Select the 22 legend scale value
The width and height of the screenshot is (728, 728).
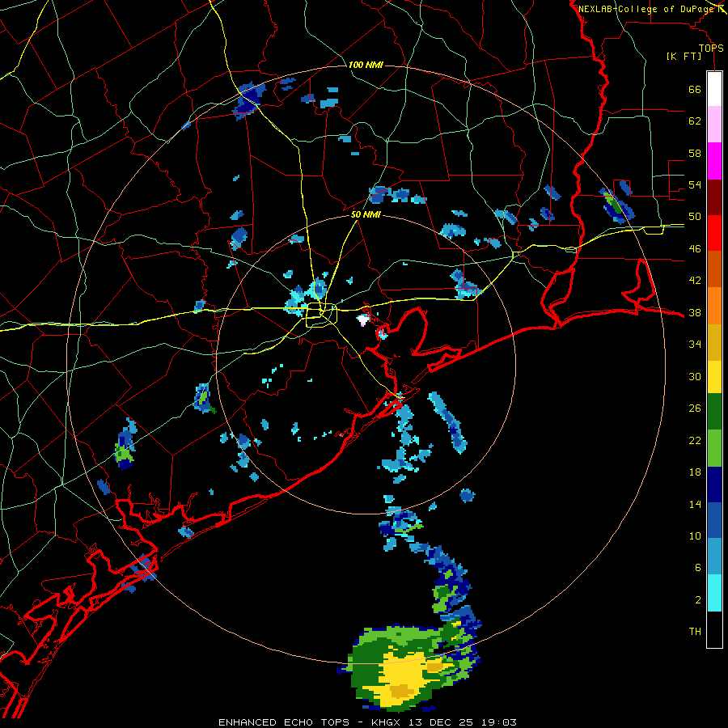[695, 440]
